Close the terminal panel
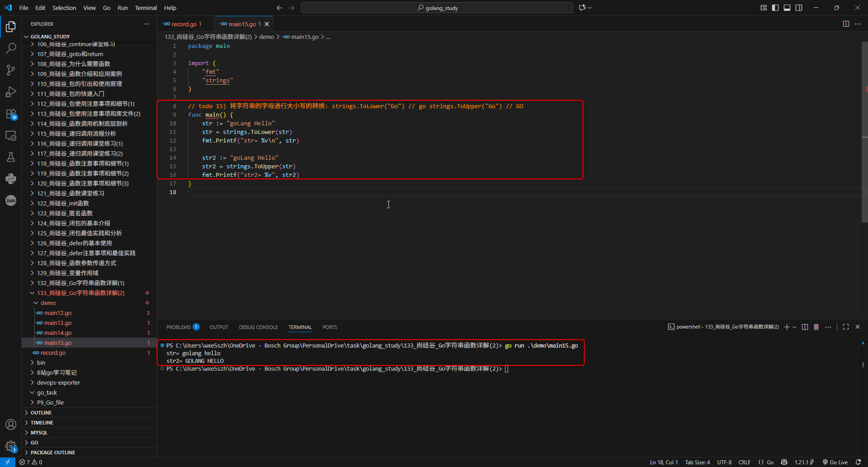The image size is (868, 467). [858, 327]
